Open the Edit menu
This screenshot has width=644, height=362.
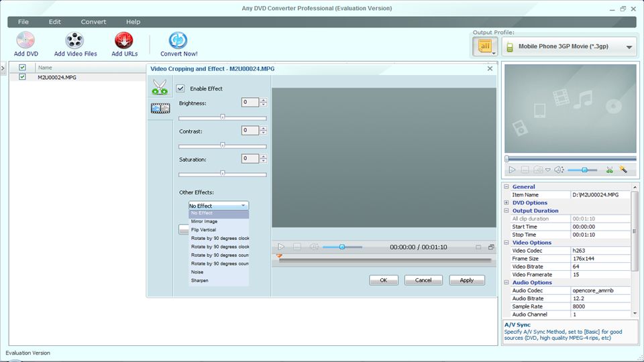tap(54, 21)
